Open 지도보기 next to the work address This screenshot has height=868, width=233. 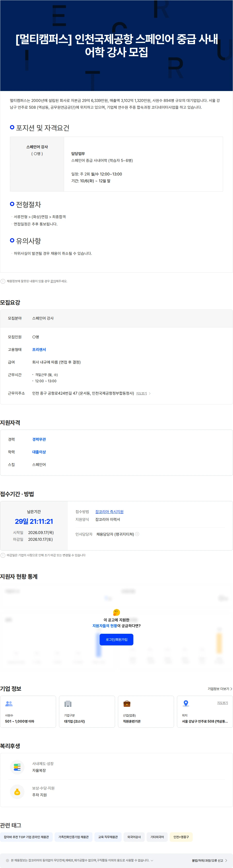click(x=141, y=393)
